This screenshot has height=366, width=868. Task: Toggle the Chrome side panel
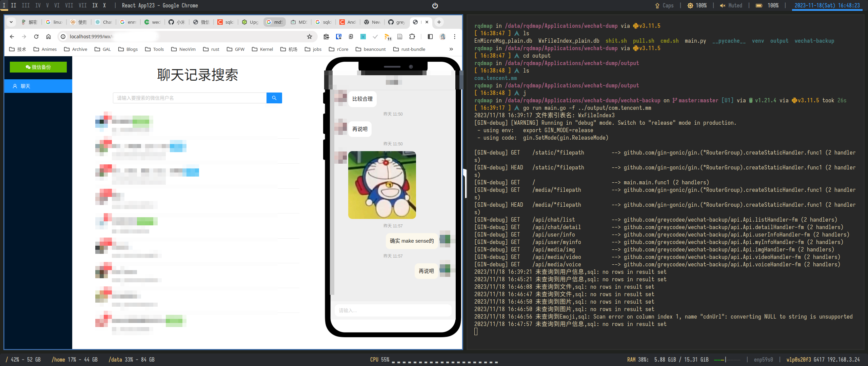click(430, 37)
